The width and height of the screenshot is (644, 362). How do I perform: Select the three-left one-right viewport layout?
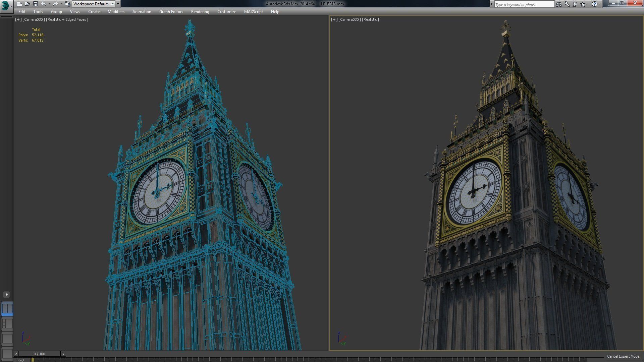[x=7, y=323]
